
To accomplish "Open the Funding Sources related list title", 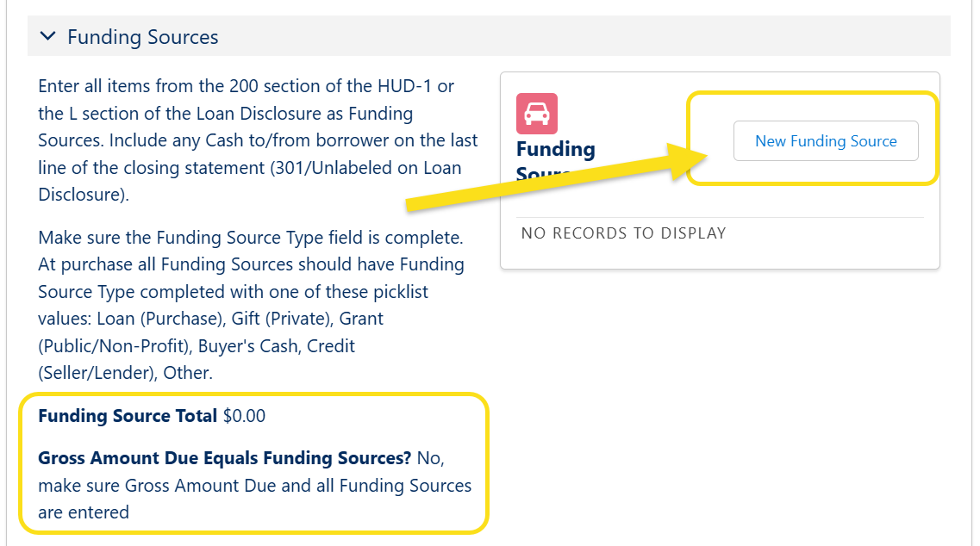I will [555, 150].
